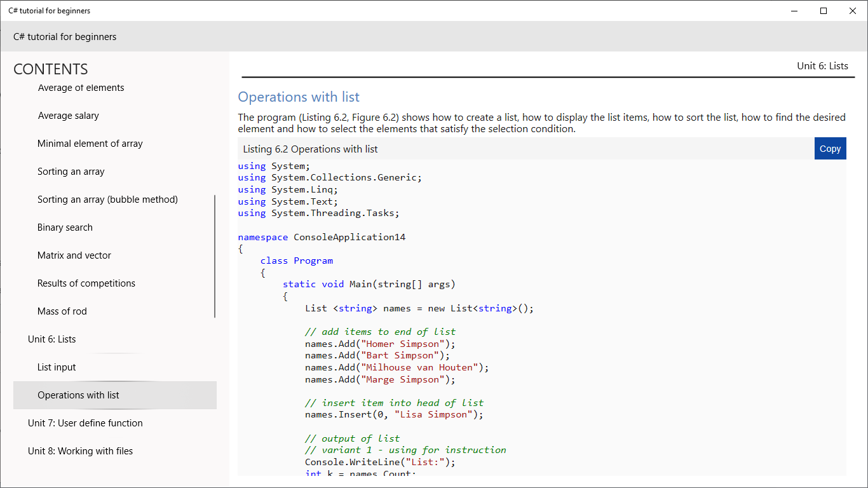Select Minimal element of array

(x=90, y=144)
